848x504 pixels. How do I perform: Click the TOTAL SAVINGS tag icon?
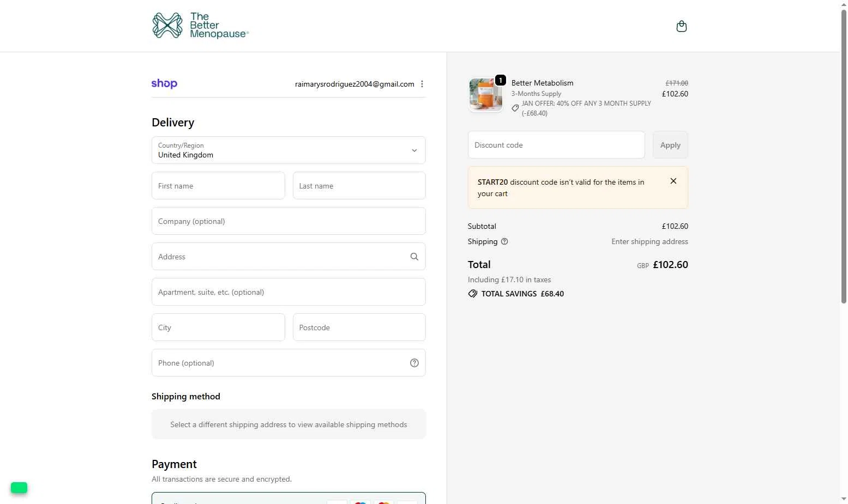(x=473, y=294)
